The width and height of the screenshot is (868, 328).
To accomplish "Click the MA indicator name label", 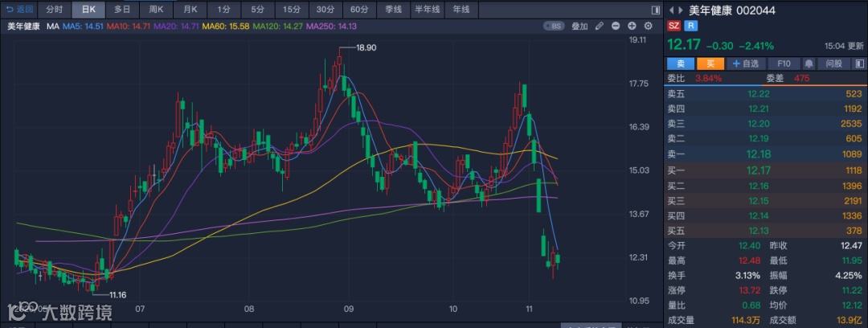I will [52, 26].
